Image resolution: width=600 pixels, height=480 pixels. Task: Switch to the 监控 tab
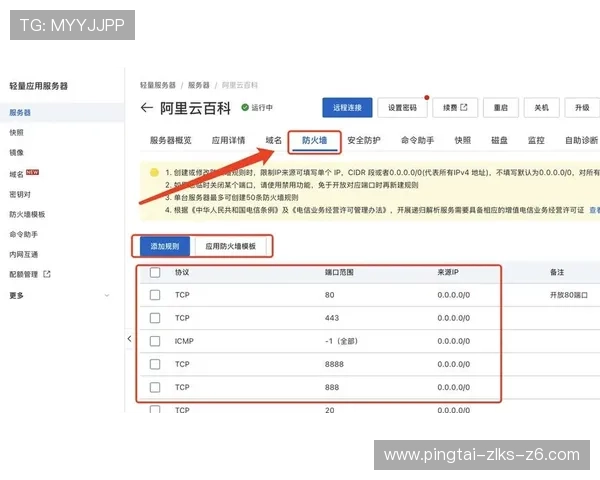pyautogui.click(x=536, y=140)
